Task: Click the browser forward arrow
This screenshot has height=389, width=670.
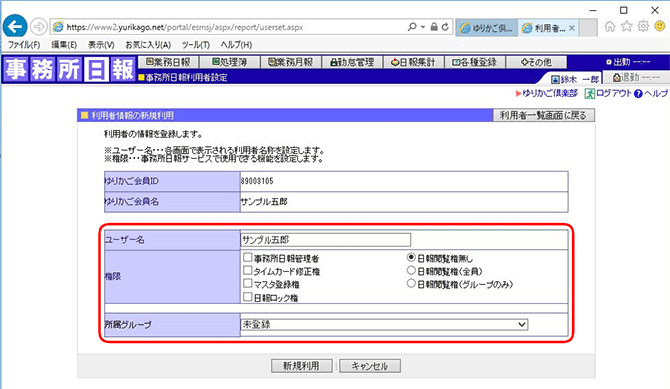Action: 38,27
